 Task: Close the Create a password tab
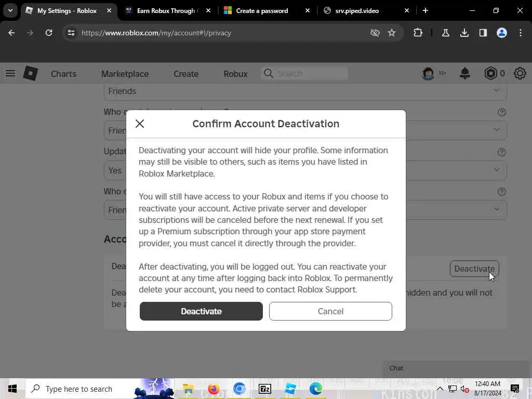(308, 11)
